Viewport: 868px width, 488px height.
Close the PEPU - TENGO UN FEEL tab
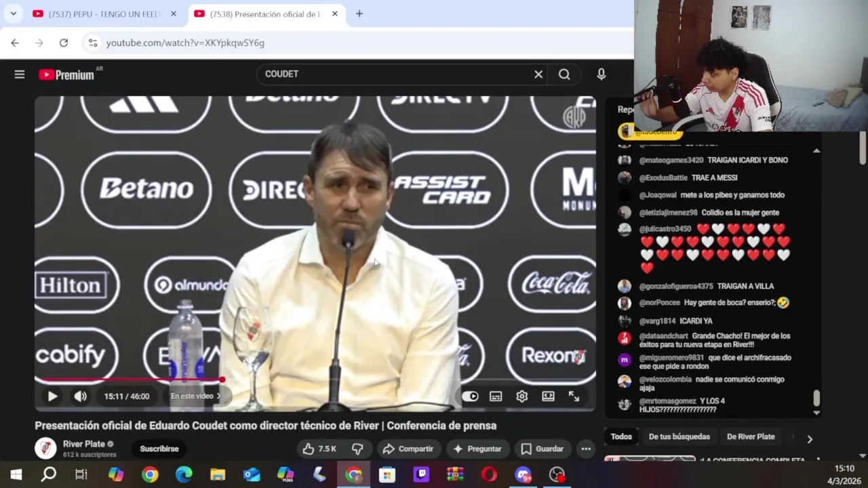[x=174, y=14]
